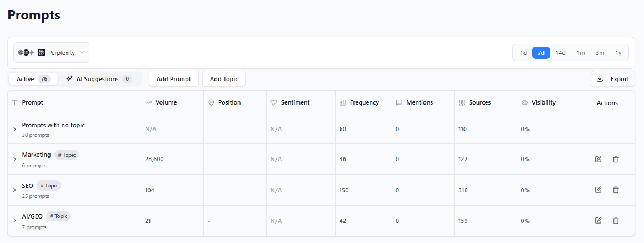Switch to AI Suggestions tab
The height and width of the screenshot is (243, 644).
[98, 79]
